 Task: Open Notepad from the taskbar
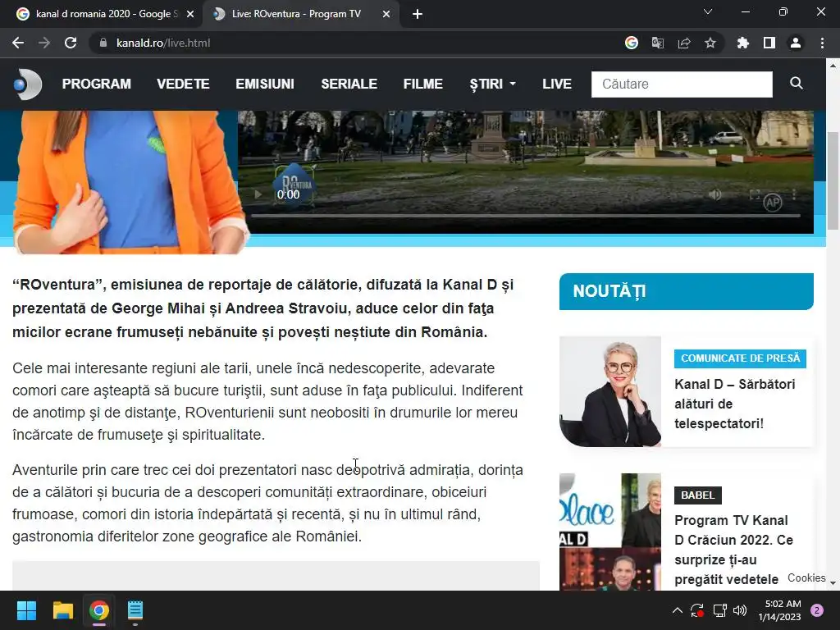[135, 610]
